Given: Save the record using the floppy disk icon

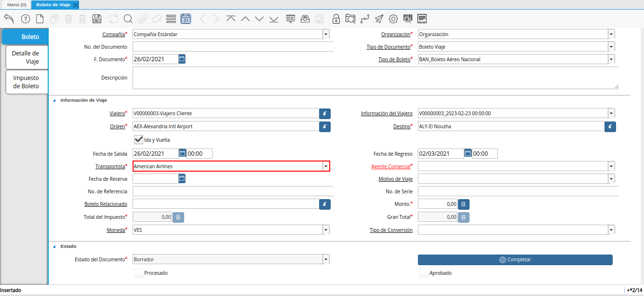Looking at the screenshot, I should click(x=96, y=19).
